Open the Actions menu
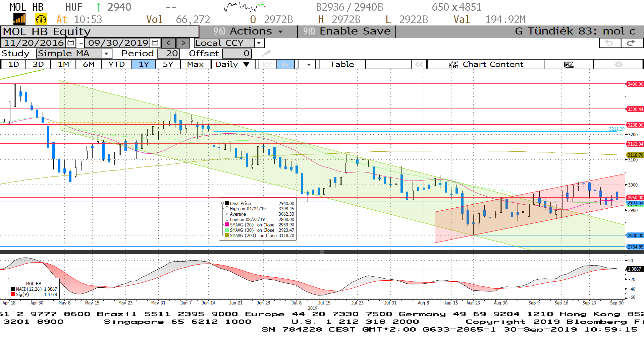The image size is (644, 348). [x=248, y=31]
